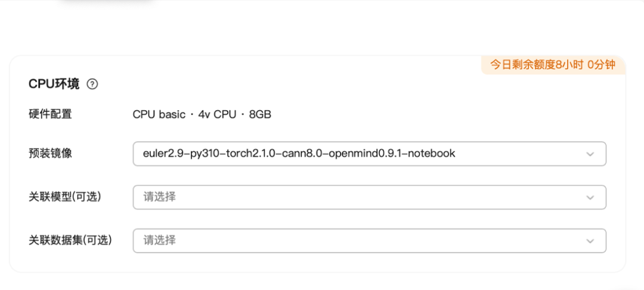Click 请选择 placeholder in 关联模型 field

(x=159, y=197)
